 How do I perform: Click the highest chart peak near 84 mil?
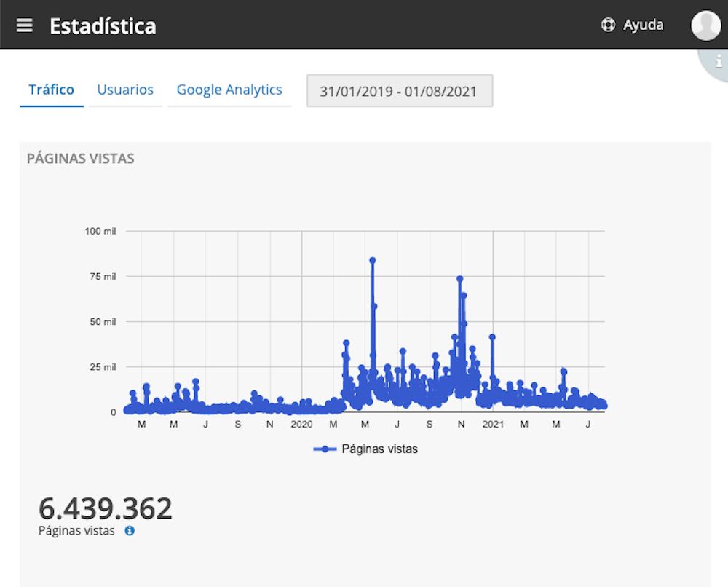pos(372,260)
